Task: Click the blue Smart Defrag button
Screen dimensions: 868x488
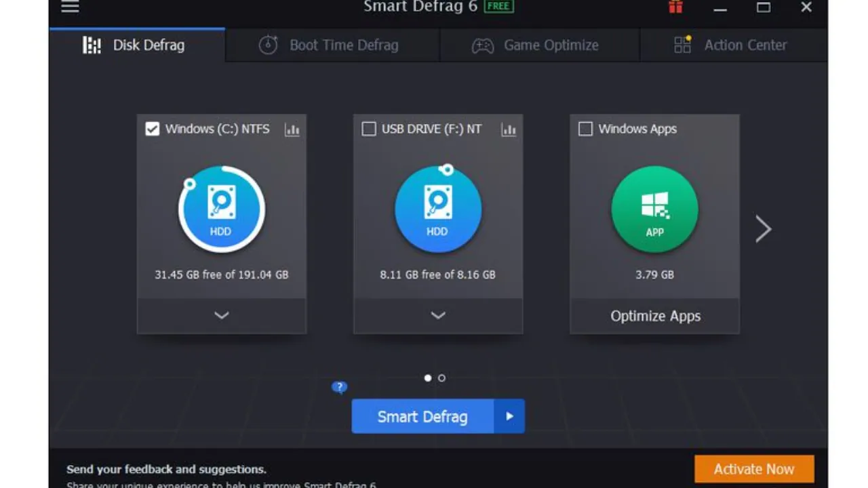Action: pos(422,416)
